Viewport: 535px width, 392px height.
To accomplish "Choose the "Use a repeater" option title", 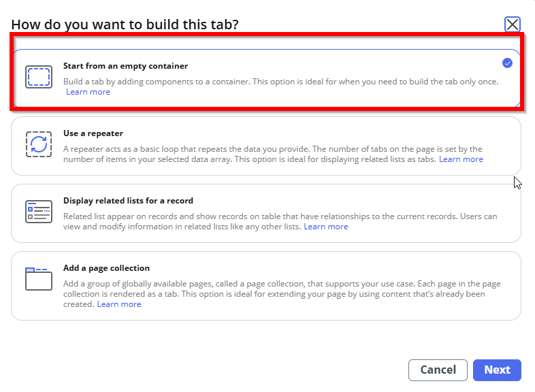I will (x=93, y=133).
